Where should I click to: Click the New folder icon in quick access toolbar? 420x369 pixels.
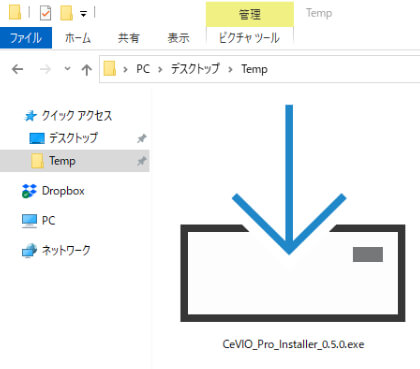pos(66,13)
